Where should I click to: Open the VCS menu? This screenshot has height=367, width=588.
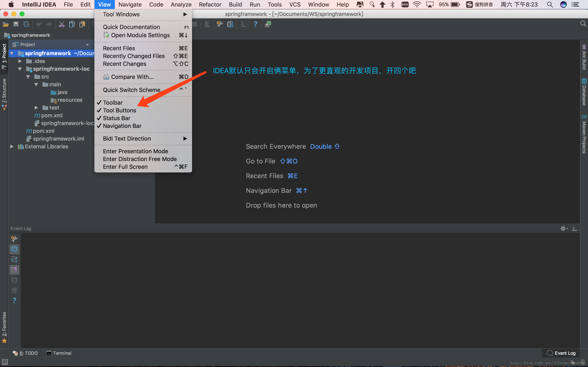pyautogui.click(x=295, y=4)
